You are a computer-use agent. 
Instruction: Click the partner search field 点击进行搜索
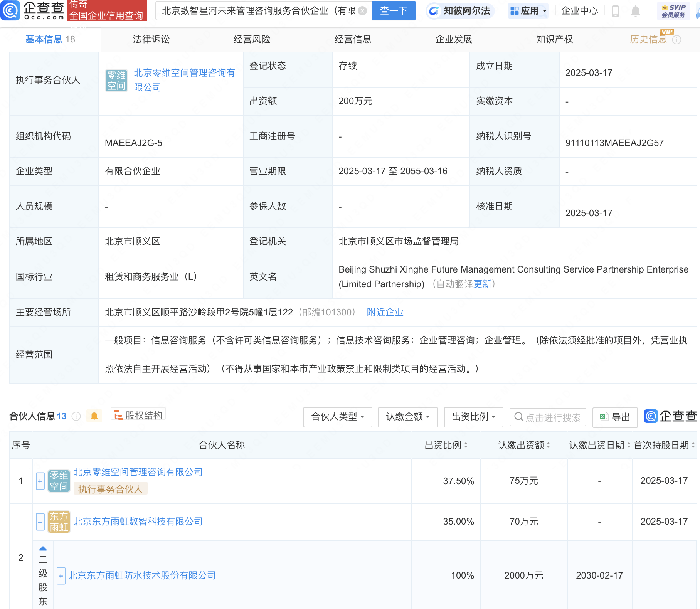coord(548,417)
